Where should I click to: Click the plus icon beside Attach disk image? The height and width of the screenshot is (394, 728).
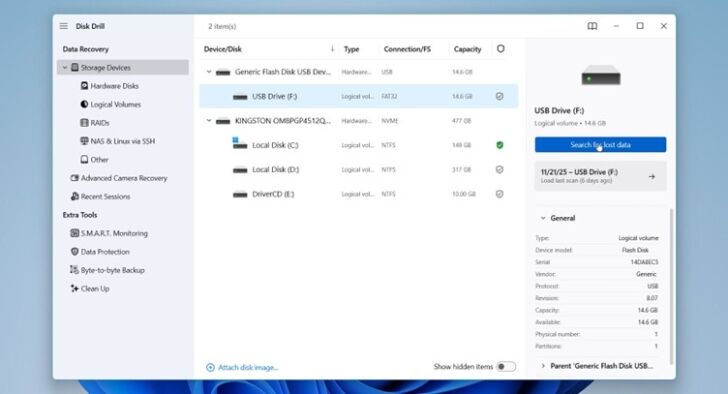(x=210, y=368)
